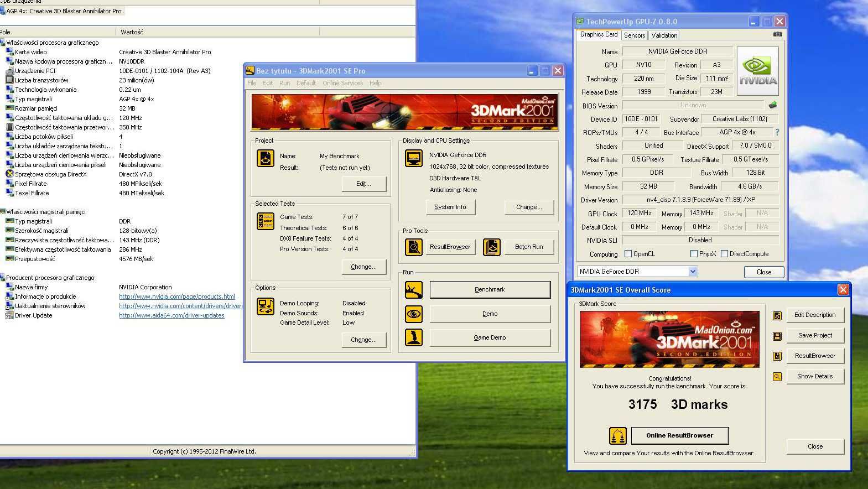Collapse the Właściwości magistrali pamięci group

pyautogui.click(x=3, y=211)
